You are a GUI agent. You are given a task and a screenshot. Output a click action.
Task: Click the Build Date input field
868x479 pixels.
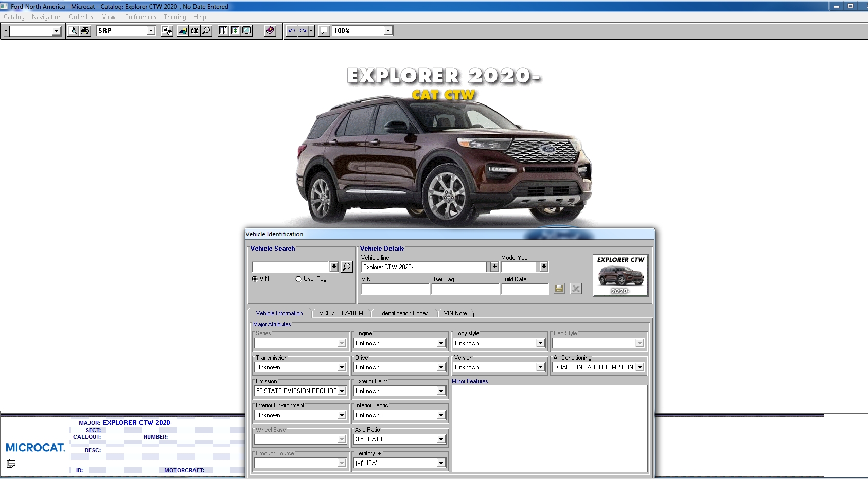click(x=525, y=289)
